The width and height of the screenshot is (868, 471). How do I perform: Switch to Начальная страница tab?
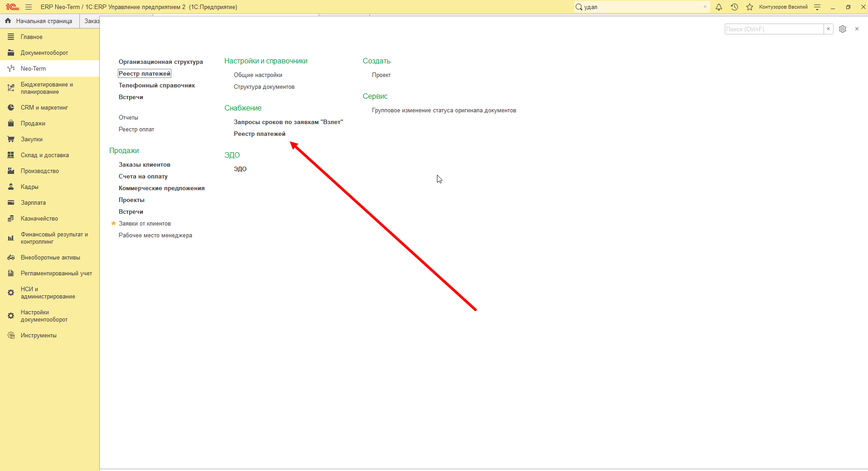(39, 21)
